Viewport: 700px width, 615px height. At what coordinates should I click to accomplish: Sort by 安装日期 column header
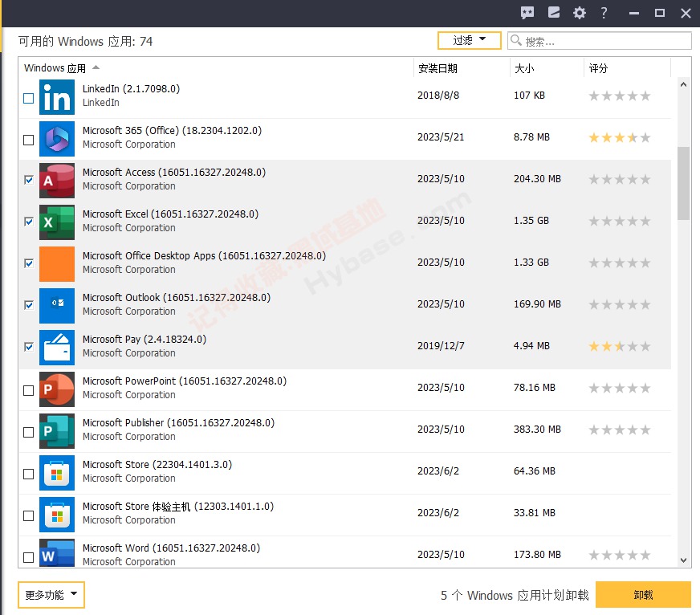tap(462, 68)
